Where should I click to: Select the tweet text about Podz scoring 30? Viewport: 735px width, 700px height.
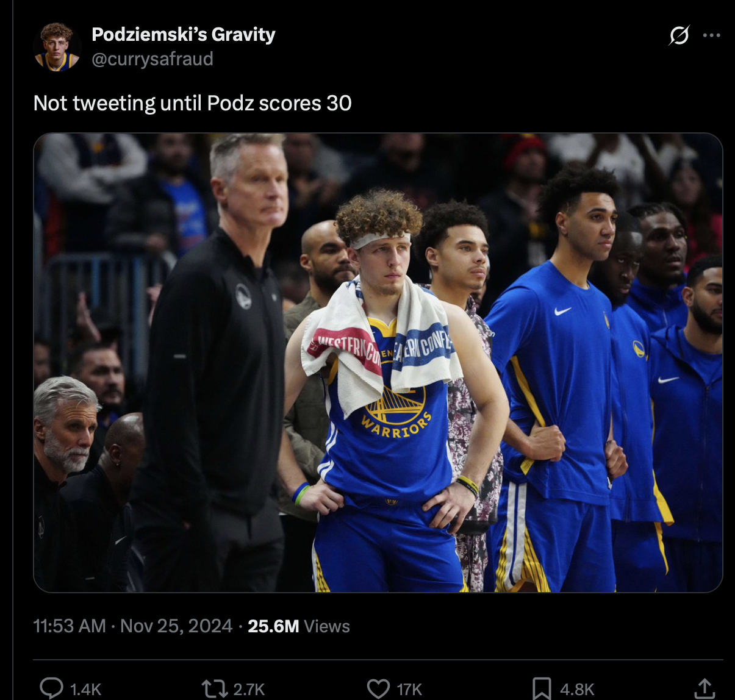tap(193, 103)
